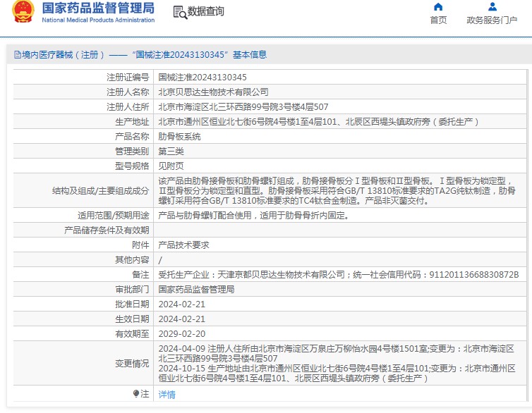Click 国家药品监督管理局 in 审批部门 row
The width and height of the screenshot is (532, 413).
tap(196, 290)
